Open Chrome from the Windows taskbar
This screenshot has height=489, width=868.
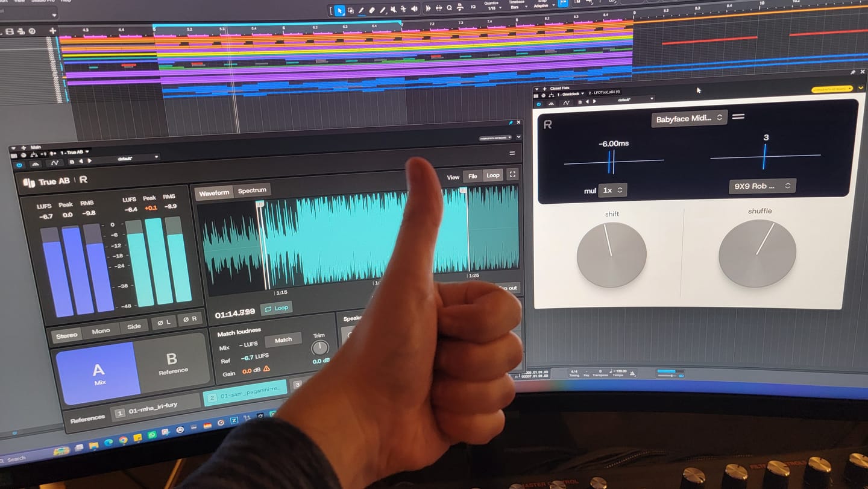(123, 440)
